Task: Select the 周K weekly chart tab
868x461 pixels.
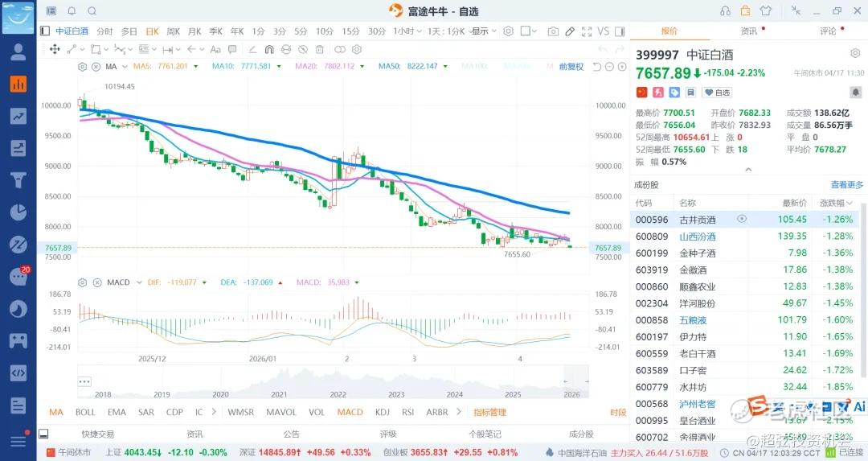Action: (x=174, y=31)
